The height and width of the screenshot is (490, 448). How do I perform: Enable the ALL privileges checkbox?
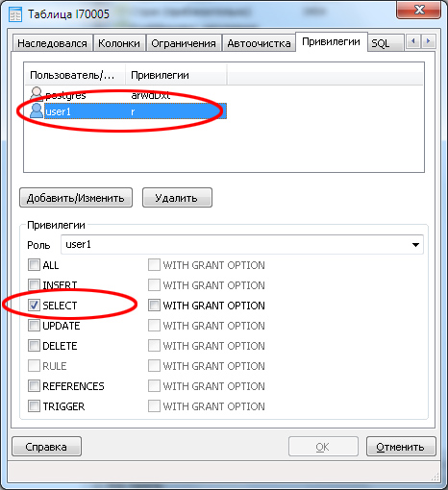pos(34,265)
